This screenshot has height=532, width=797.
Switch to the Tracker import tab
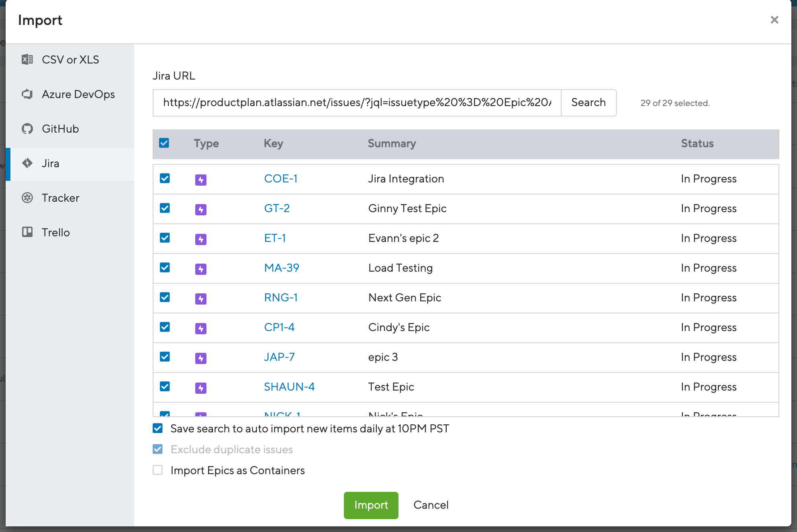point(60,198)
